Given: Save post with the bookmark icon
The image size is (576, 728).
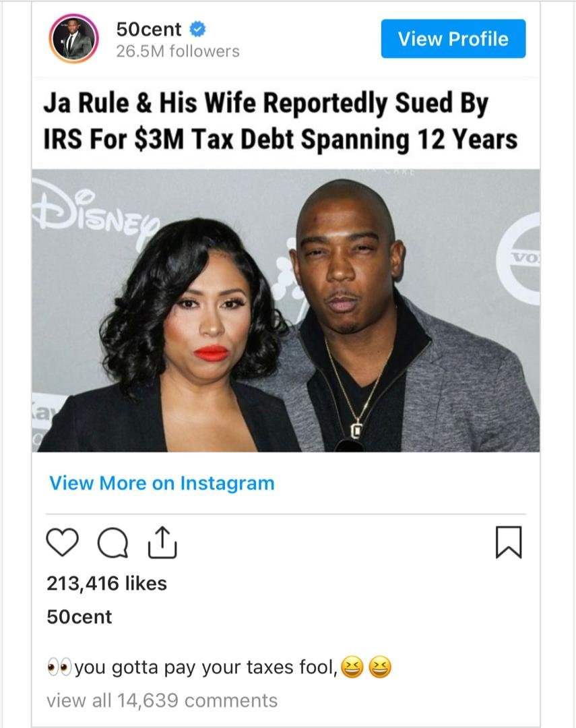Looking at the screenshot, I should coord(509,542).
